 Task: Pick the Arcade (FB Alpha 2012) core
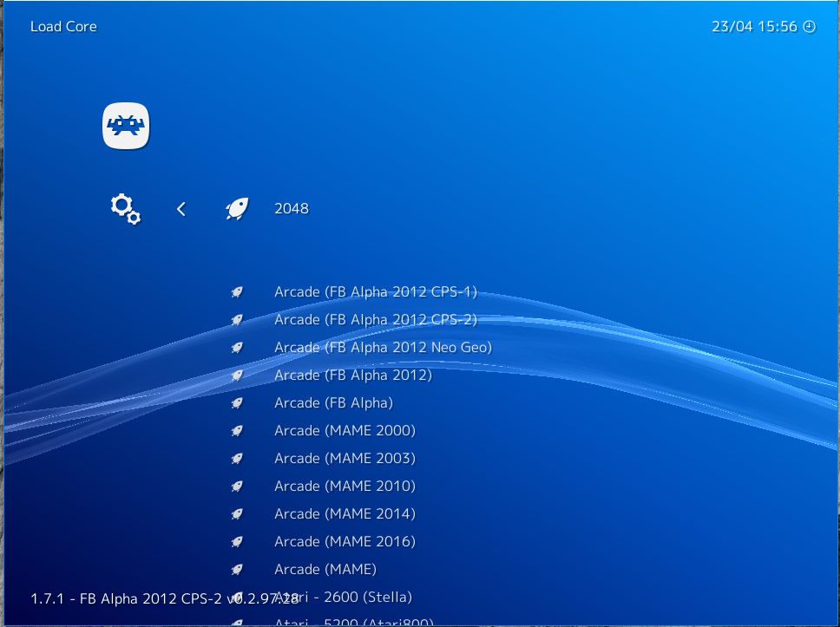point(353,376)
